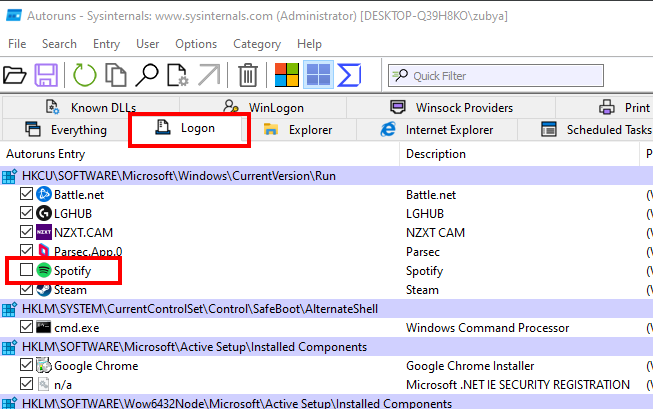The image size is (653, 409).
Task: Uncheck the cmd.exe entry checkbox
Action: pyautogui.click(x=26, y=327)
